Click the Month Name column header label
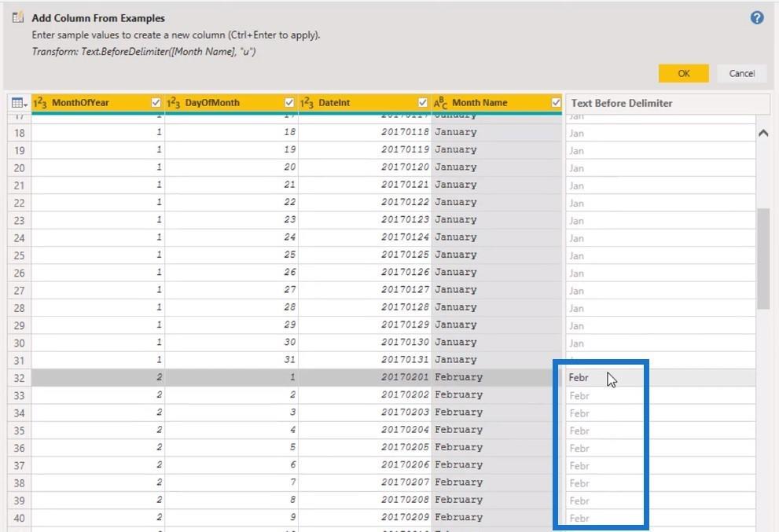The width and height of the screenshot is (779, 532). point(480,103)
